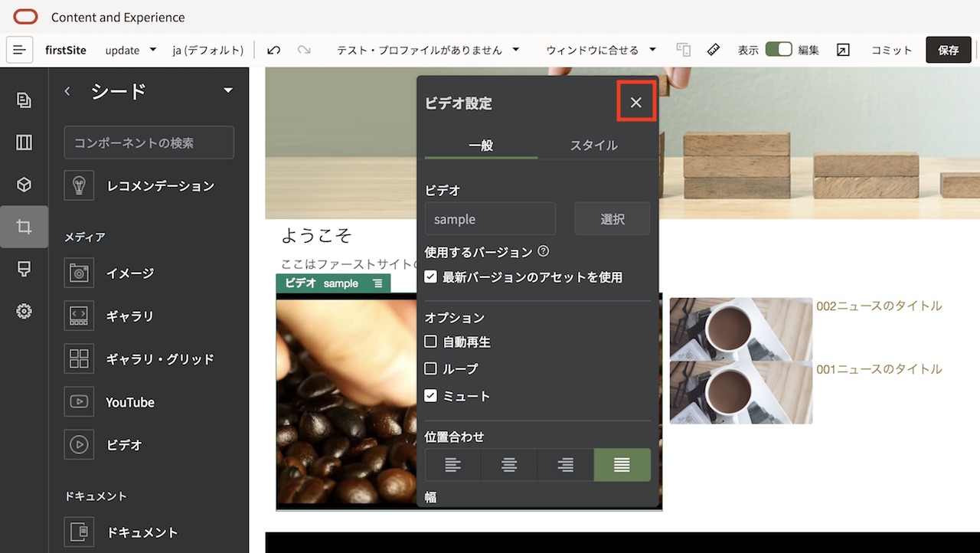
Task: Switch to the スタイル tab in ビデオ設定
Action: point(595,145)
